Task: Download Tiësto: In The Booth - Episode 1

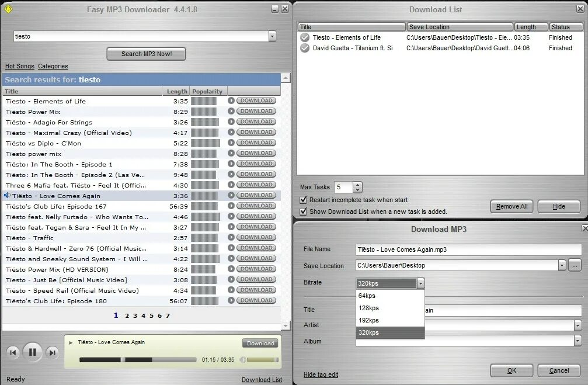Action: (x=256, y=164)
